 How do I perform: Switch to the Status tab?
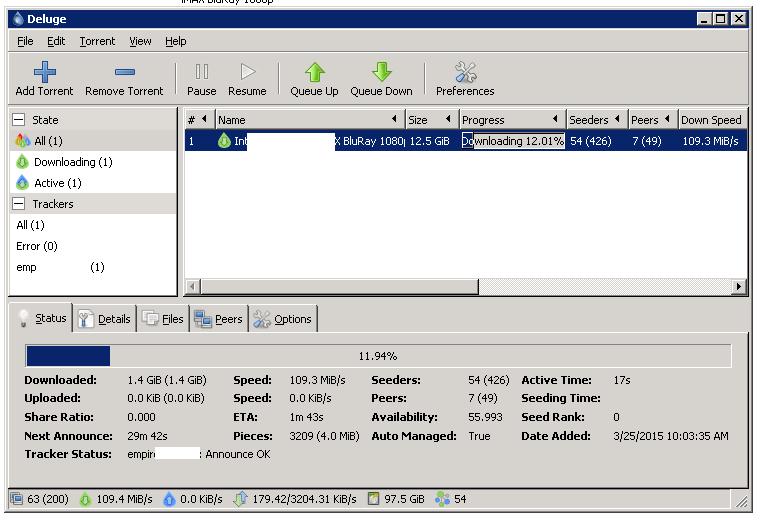pyautogui.click(x=42, y=318)
